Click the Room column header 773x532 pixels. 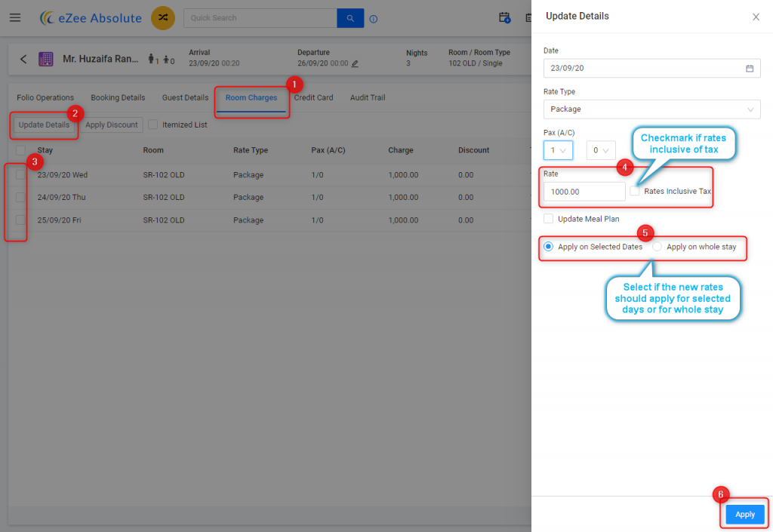point(153,150)
